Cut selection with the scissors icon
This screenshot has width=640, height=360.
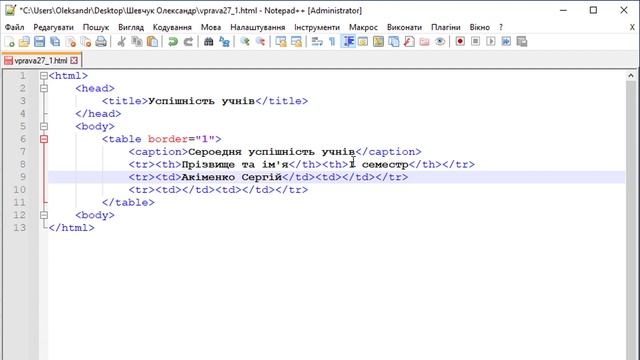point(121,42)
